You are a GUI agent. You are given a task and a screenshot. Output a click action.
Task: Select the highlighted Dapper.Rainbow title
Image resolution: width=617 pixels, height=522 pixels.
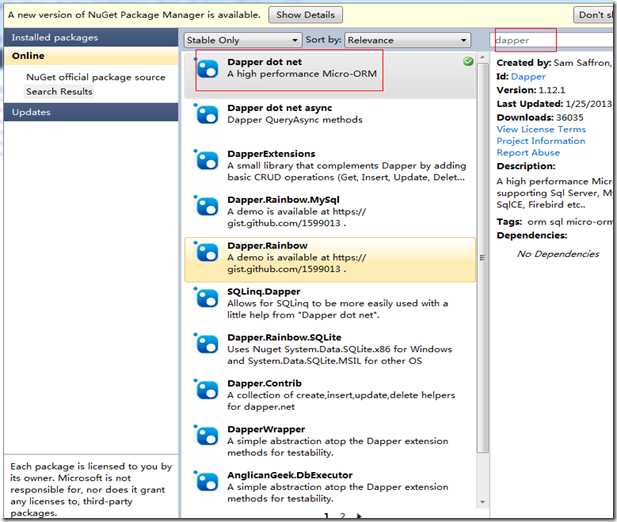267,245
